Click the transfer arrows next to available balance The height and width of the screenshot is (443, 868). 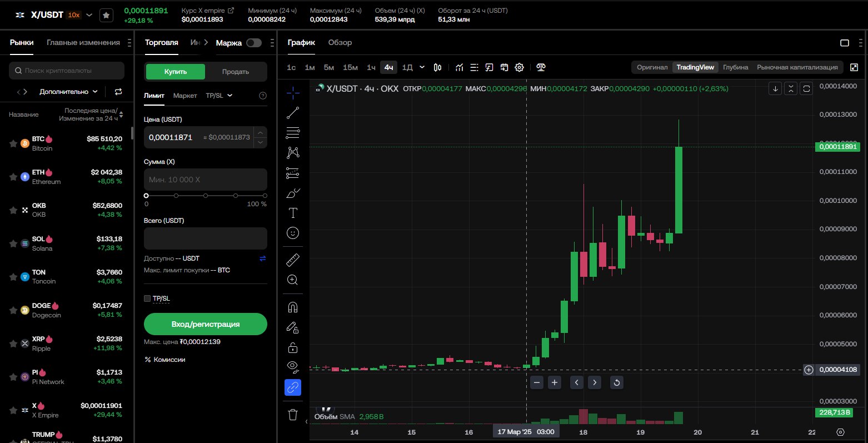(263, 258)
